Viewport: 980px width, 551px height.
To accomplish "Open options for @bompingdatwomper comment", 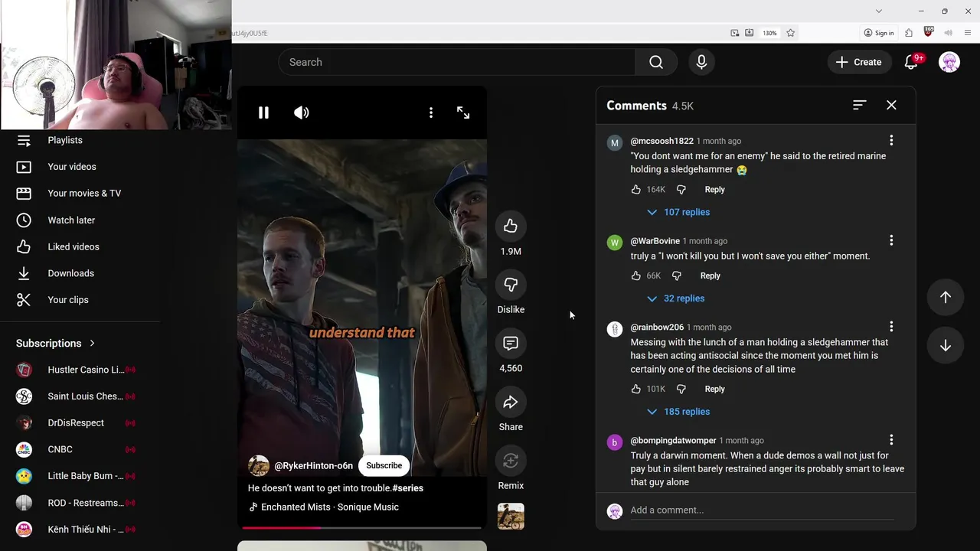I will click(891, 440).
